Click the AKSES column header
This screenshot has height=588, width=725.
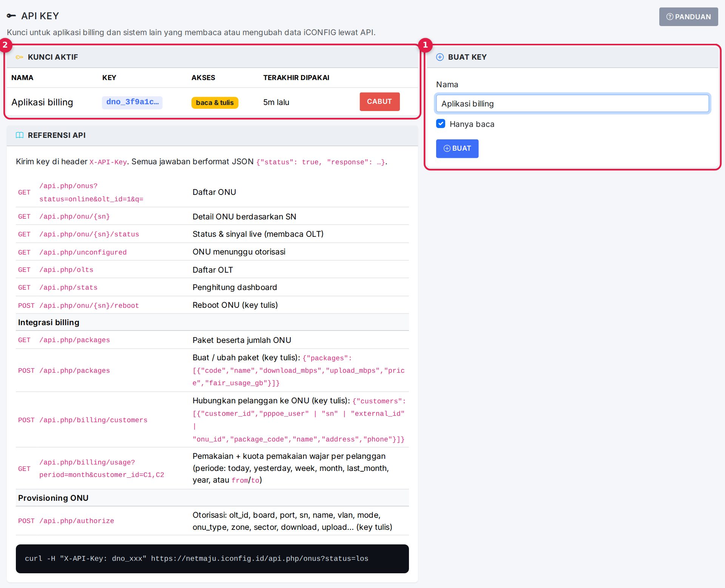pos(203,78)
